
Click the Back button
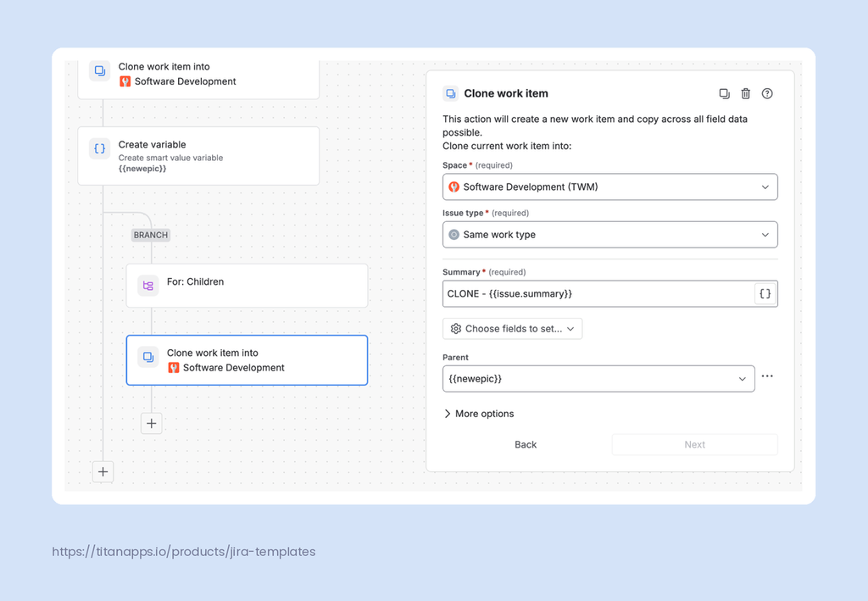tap(526, 444)
